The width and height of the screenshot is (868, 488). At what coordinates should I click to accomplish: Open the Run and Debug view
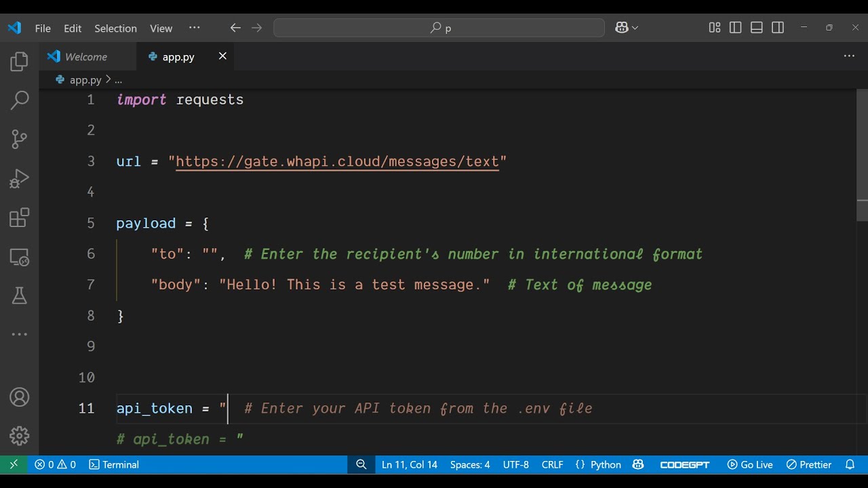pyautogui.click(x=19, y=178)
